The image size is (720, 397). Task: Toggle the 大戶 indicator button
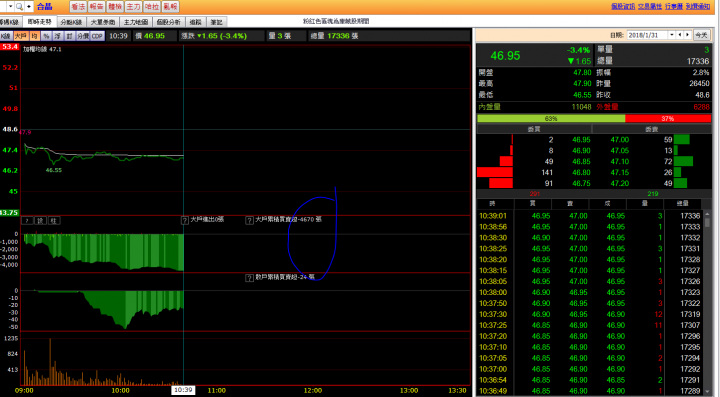point(21,36)
